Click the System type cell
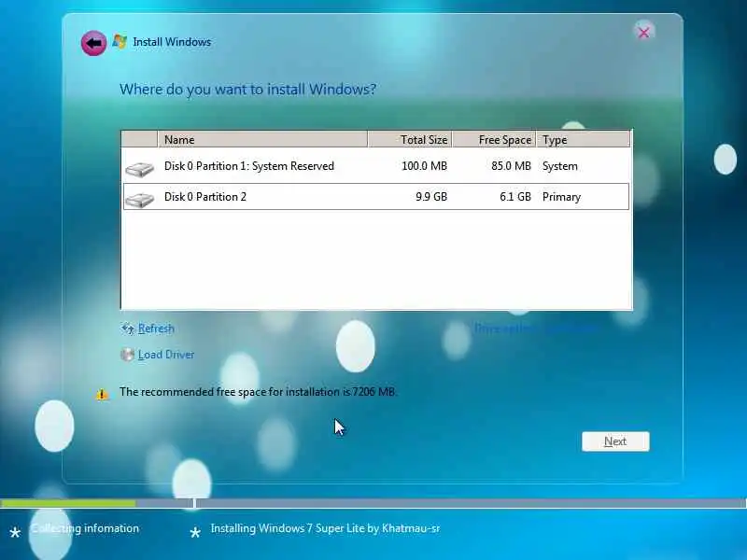This screenshot has width=747, height=560. click(x=560, y=166)
